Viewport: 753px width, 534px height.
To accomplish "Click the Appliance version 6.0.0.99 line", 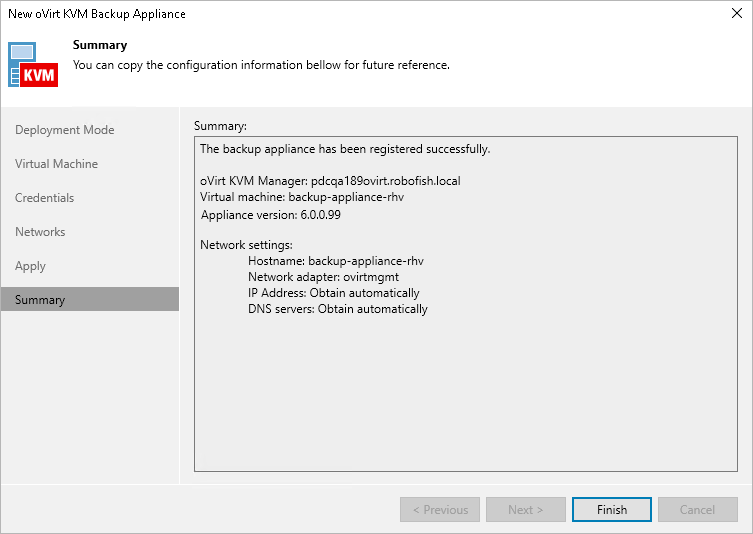I will [x=271, y=215].
